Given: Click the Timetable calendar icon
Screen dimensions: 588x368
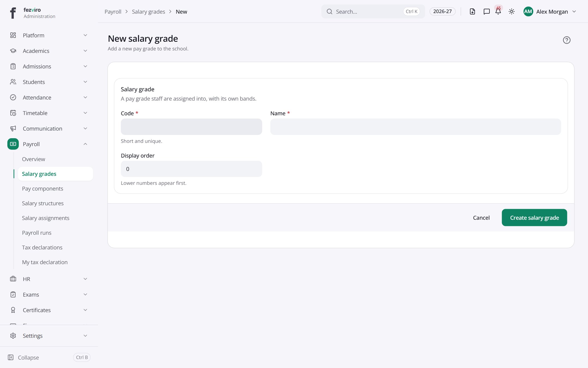Looking at the screenshot, I should [13, 113].
